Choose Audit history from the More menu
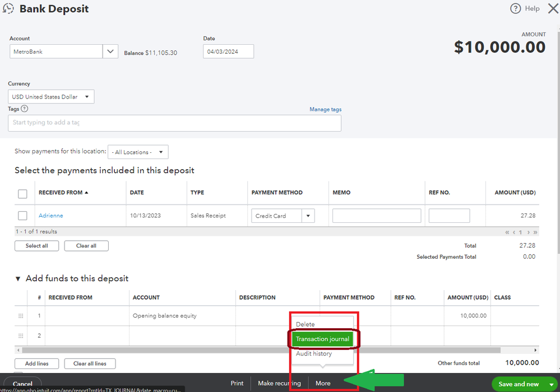This screenshot has height=392, width=560. coord(314,353)
